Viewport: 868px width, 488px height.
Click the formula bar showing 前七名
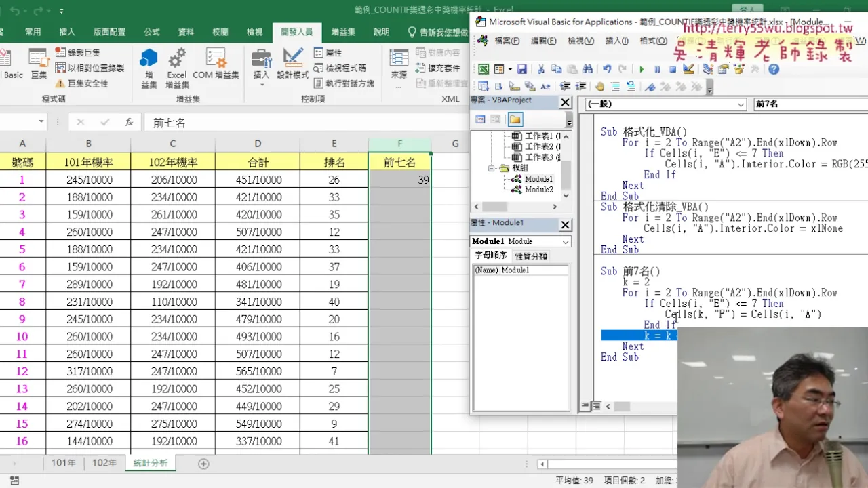(305, 123)
